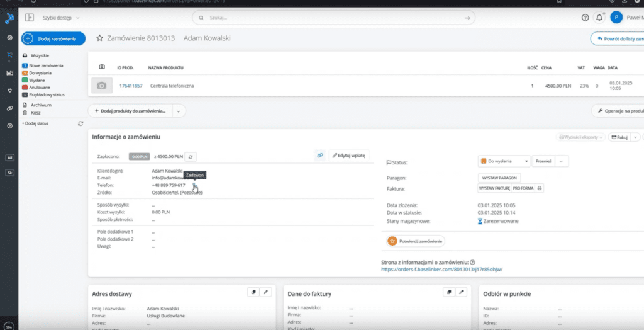The image size is (644, 330).
Task: Click the refresh icon beside Dodaj status
Action: (80, 123)
